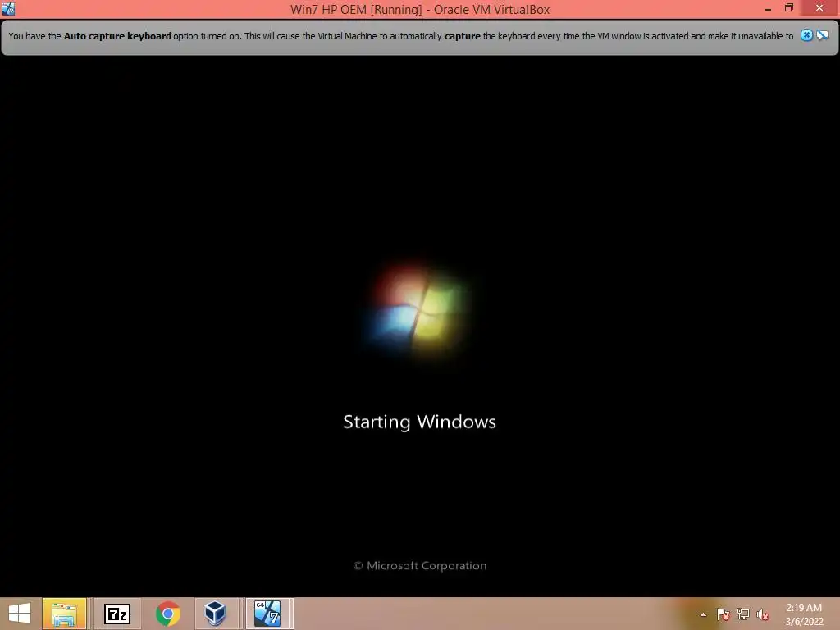This screenshot has width=840, height=630.
Task: Click the Auto capture keyboard notification text
Action: tap(400, 36)
